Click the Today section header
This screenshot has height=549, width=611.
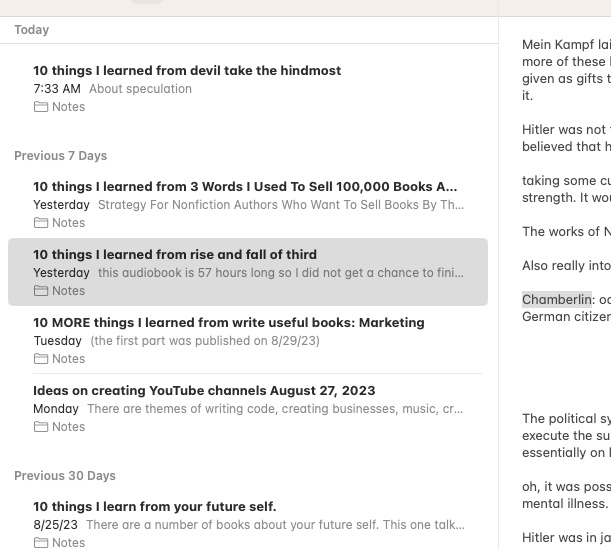tap(32, 30)
